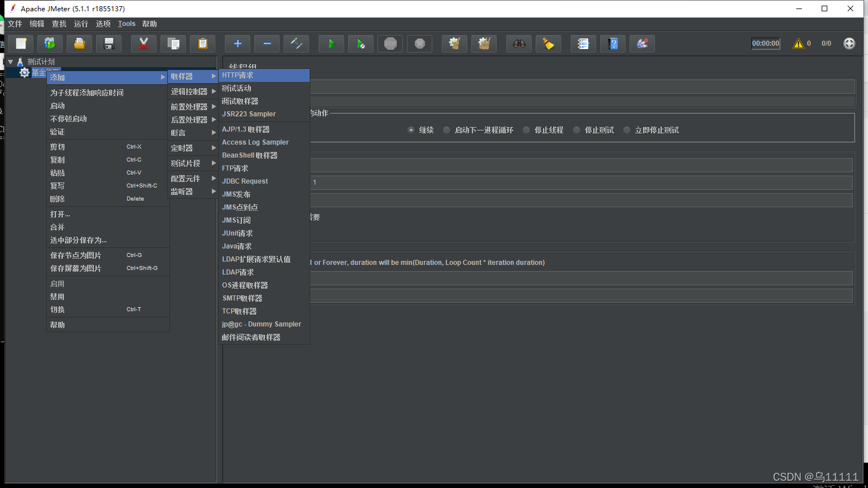
Task: Click the gear icon of the thread group node
Action: pyautogui.click(x=24, y=73)
